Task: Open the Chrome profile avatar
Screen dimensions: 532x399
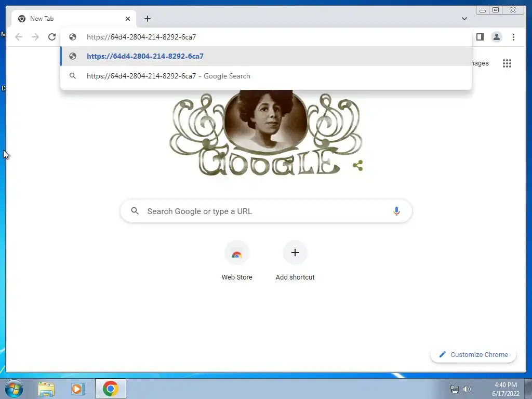Action: pyautogui.click(x=496, y=37)
